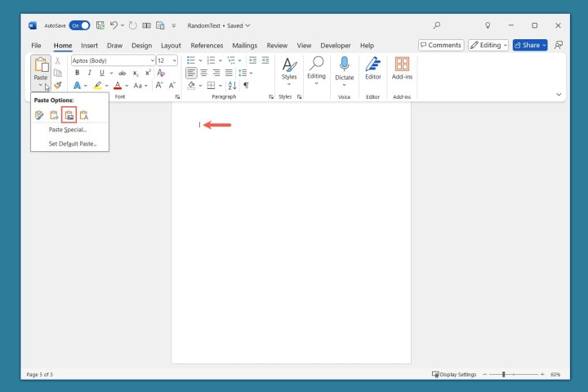
Task: Open the Add-ins gallery
Action: pyautogui.click(x=402, y=68)
